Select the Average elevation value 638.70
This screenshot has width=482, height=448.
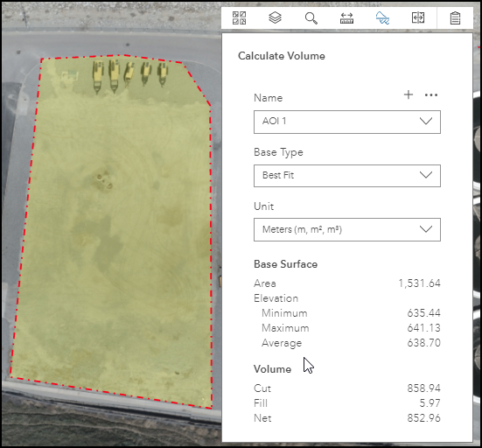point(423,342)
